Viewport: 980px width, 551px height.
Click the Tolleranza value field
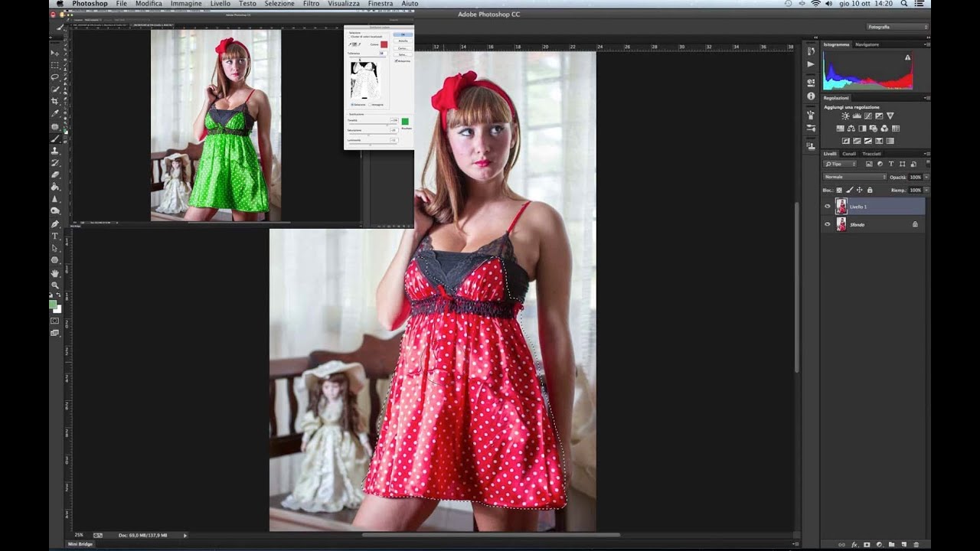pos(384,53)
